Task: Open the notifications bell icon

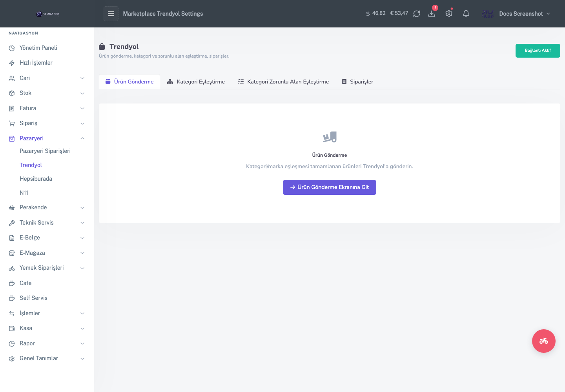Action: pyautogui.click(x=466, y=14)
